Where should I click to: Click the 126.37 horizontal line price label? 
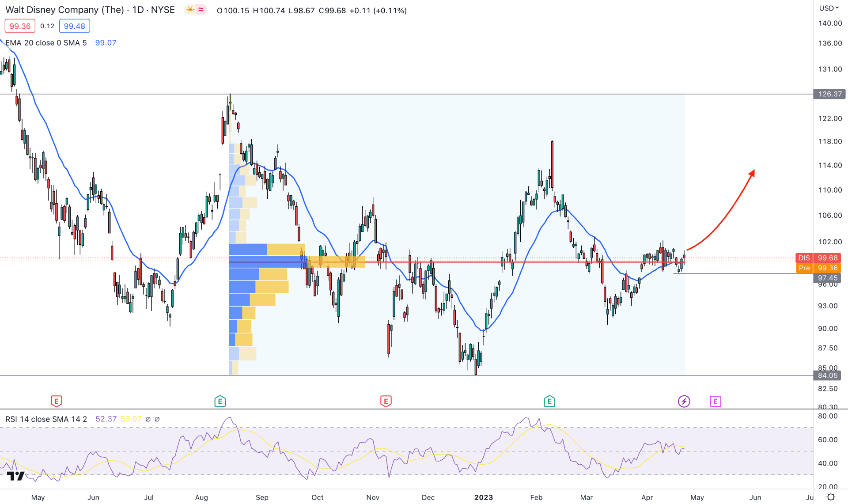829,94
